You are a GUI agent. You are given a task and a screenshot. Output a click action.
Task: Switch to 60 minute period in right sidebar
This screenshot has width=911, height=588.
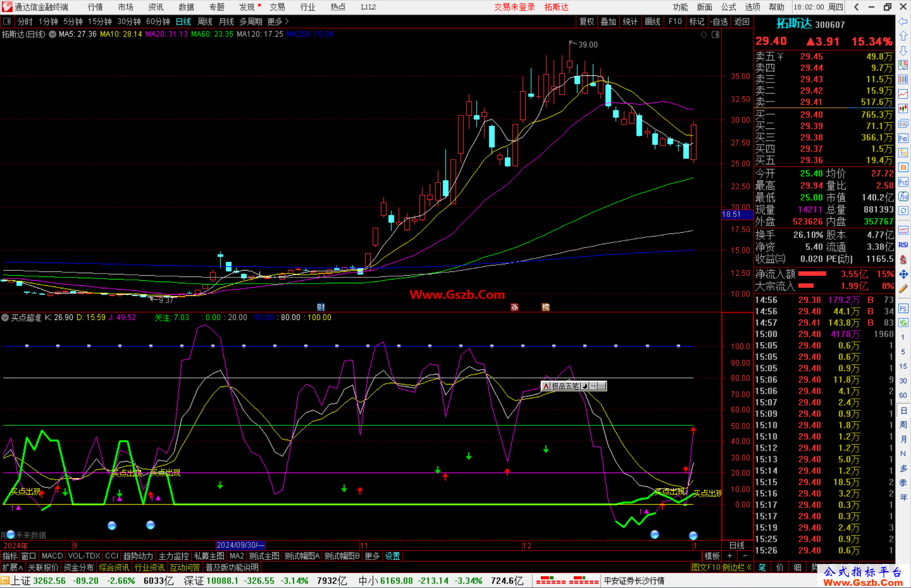tap(903, 395)
